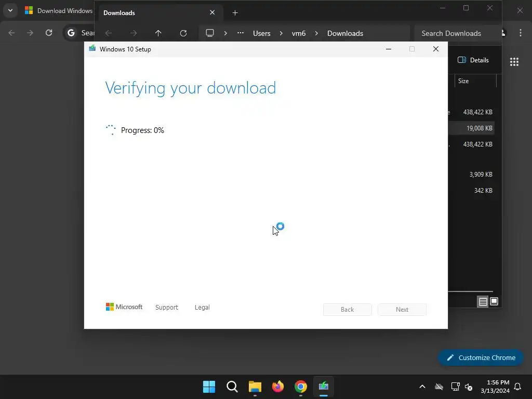532x399 pixels.
Task: Click the Next button in Windows 10 Setup
Action: [402, 310]
